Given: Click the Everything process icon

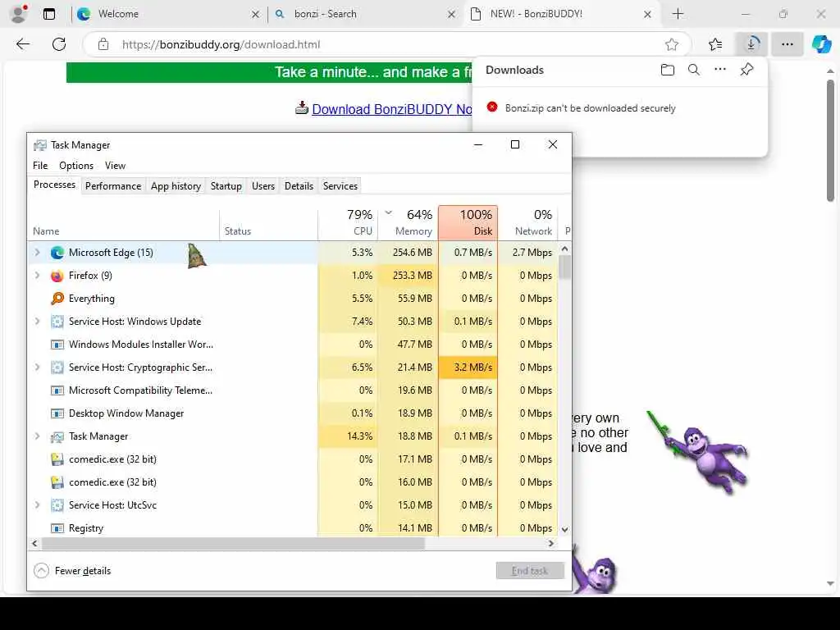Looking at the screenshot, I should tap(57, 299).
